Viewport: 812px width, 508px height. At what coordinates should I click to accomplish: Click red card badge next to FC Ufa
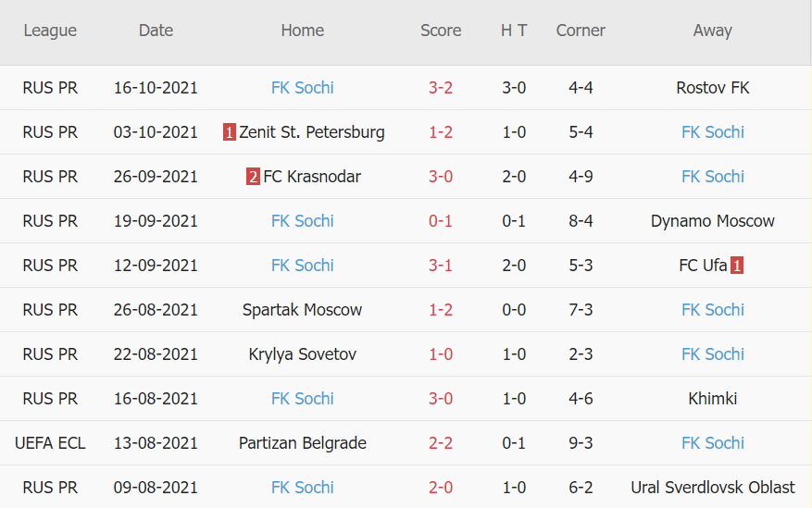coord(737,266)
